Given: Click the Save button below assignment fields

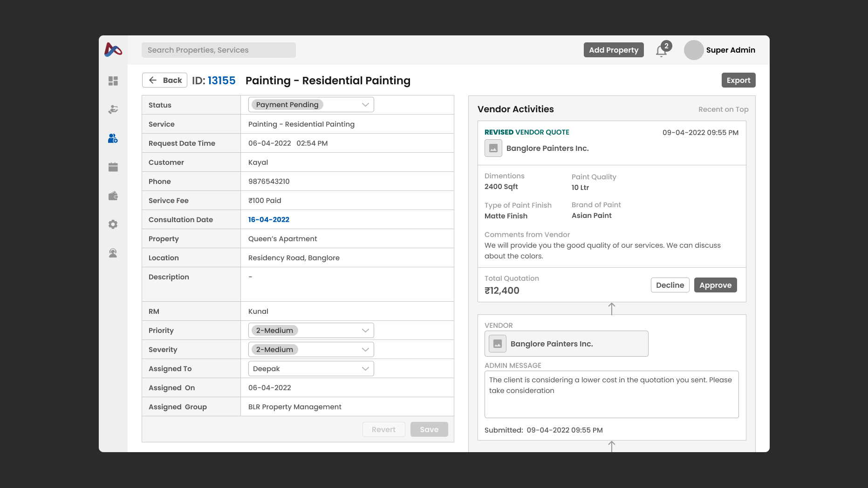Looking at the screenshot, I should pyautogui.click(x=429, y=429).
